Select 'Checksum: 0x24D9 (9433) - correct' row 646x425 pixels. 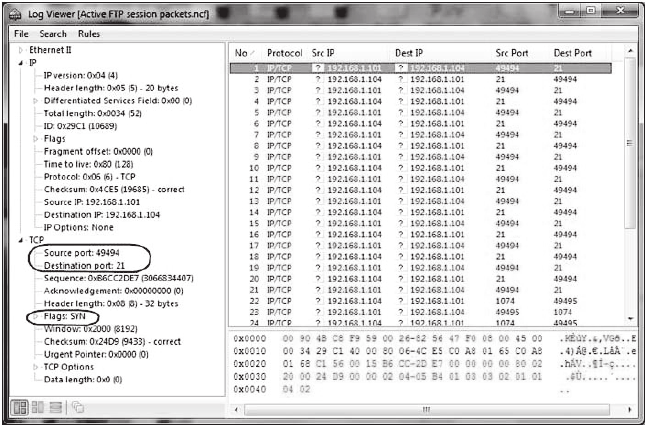pyautogui.click(x=112, y=342)
